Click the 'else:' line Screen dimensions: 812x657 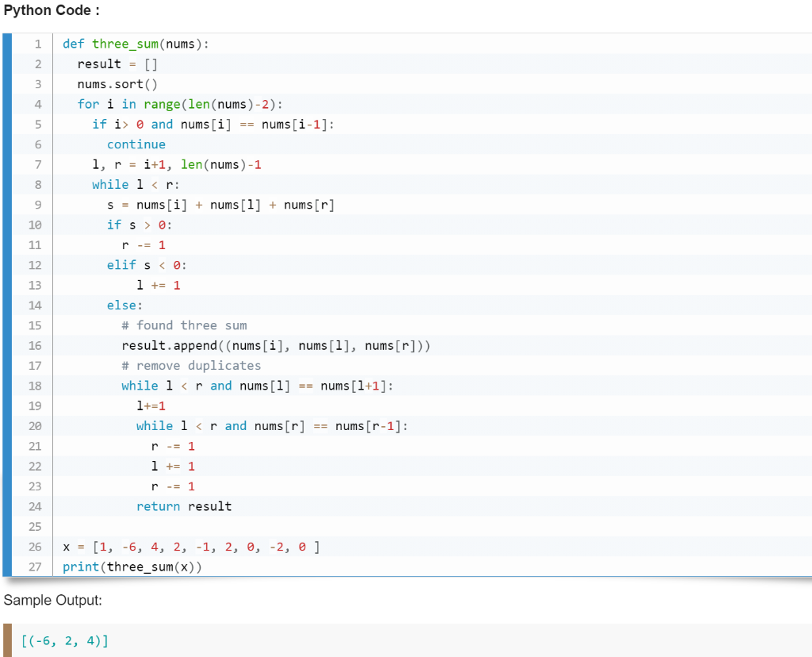pyautogui.click(x=124, y=305)
